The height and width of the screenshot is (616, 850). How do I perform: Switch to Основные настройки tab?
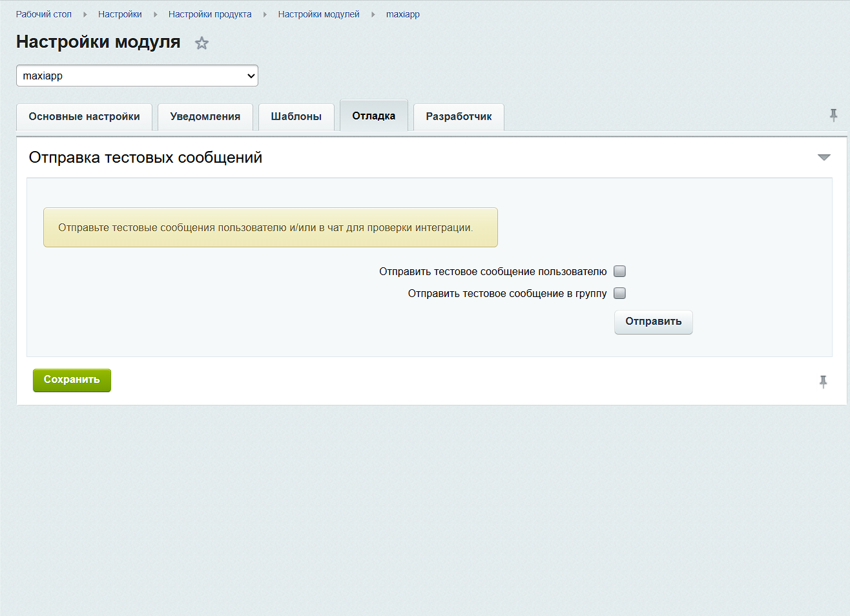point(84,117)
